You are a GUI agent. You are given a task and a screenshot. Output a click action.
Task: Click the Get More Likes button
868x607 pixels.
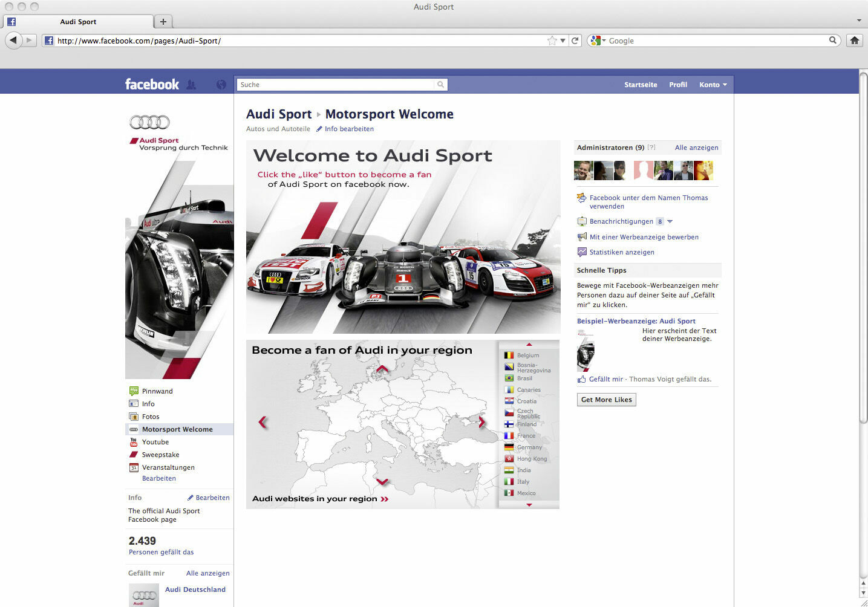[x=606, y=400]
